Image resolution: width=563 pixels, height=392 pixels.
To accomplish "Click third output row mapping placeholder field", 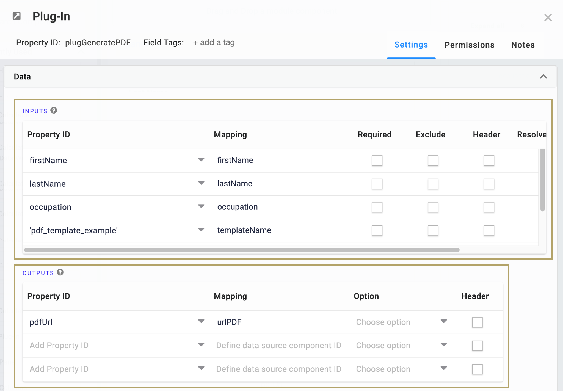I will (x=279, y=369).
